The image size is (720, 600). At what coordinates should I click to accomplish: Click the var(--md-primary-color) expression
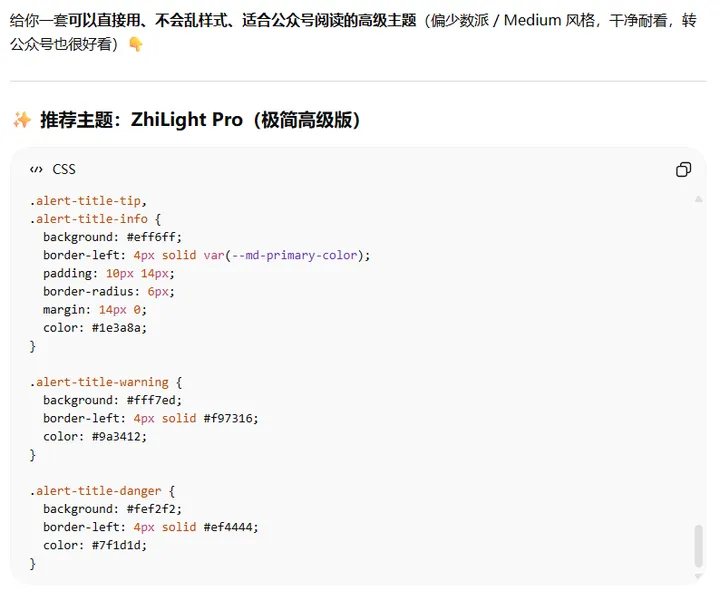pyautogui.click(x=286, y=255)
